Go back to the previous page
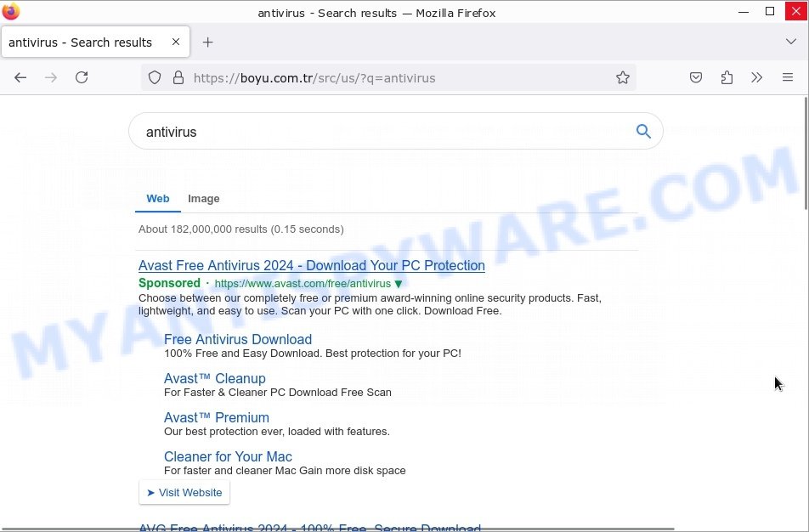This screenshot has width=809, height=532. tap(20, 78)
